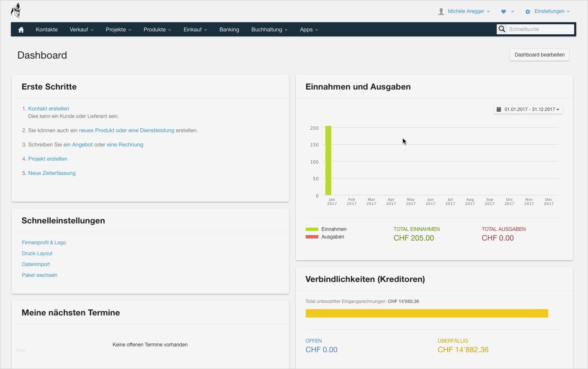Click the magnifier search icon
This screenshot has width=588, height=369.
502,29
